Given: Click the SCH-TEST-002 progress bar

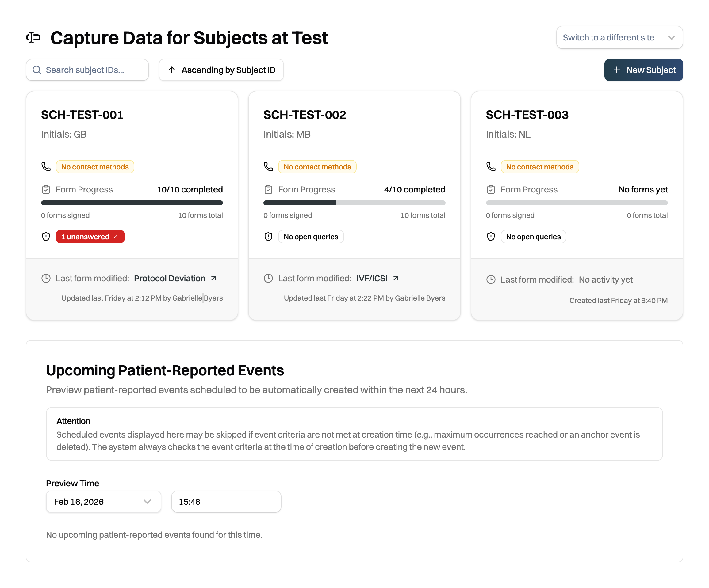Looking at the screenshot, I should coord(354,203).
